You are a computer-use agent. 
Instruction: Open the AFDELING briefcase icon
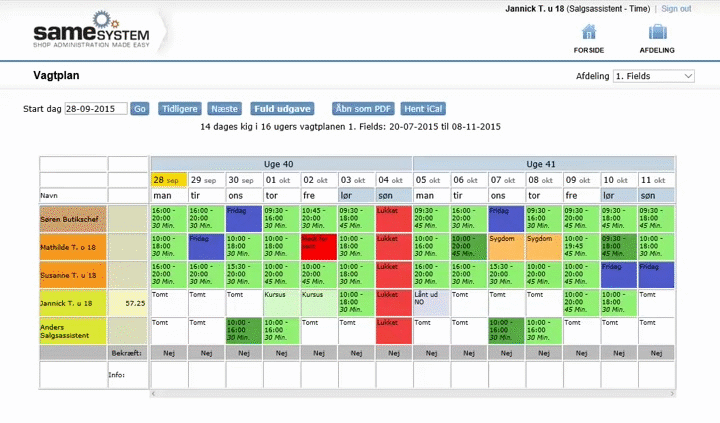(x=657, y=33)
